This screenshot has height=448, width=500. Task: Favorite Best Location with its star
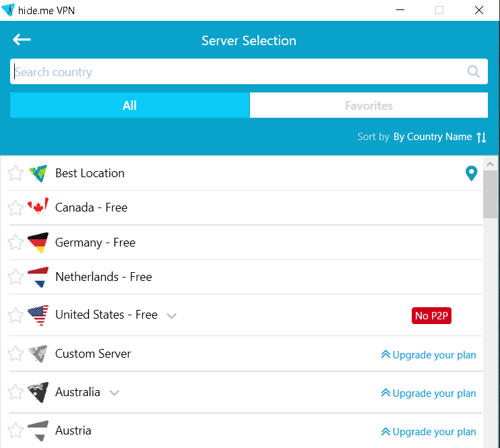(x=15, y=173)
